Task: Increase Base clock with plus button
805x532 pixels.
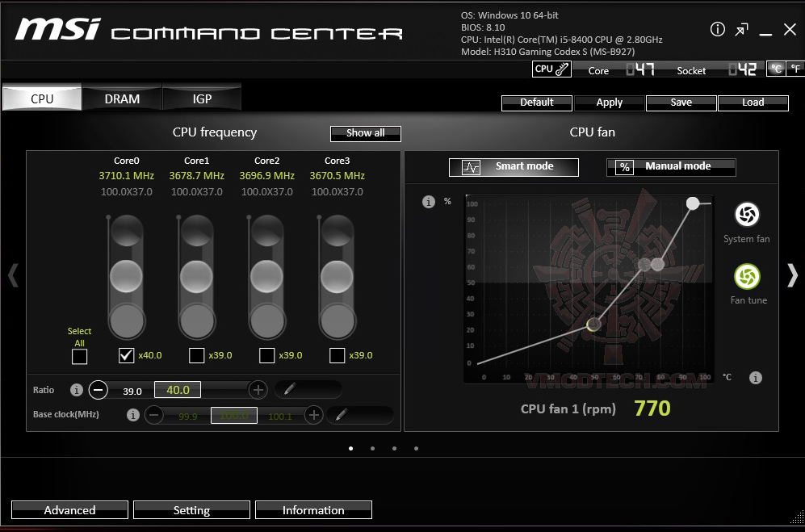Action: coord(313,415)
